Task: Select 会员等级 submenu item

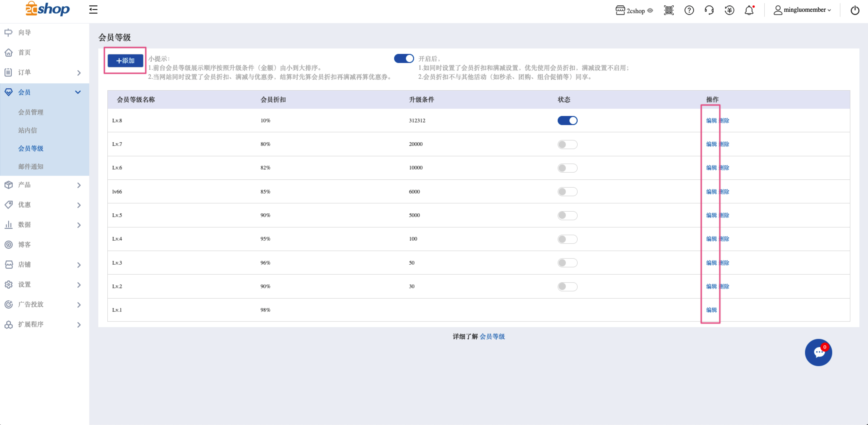Action: (31, 149)
